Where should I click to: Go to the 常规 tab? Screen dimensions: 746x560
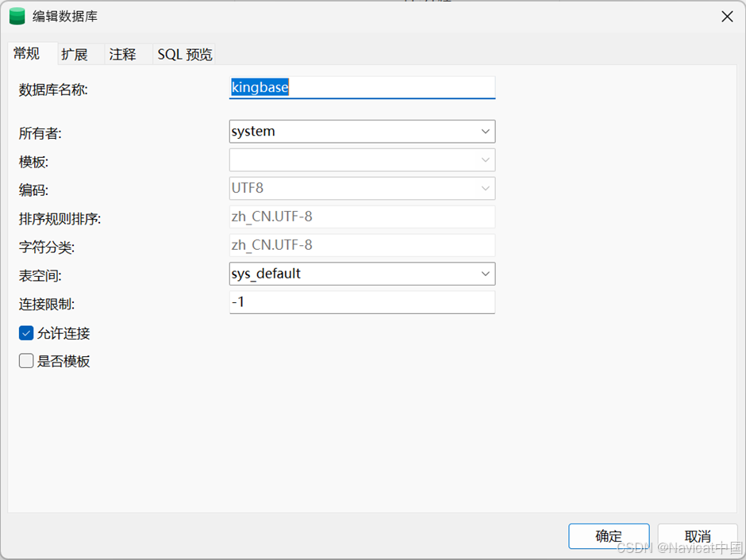click(27, 53)
